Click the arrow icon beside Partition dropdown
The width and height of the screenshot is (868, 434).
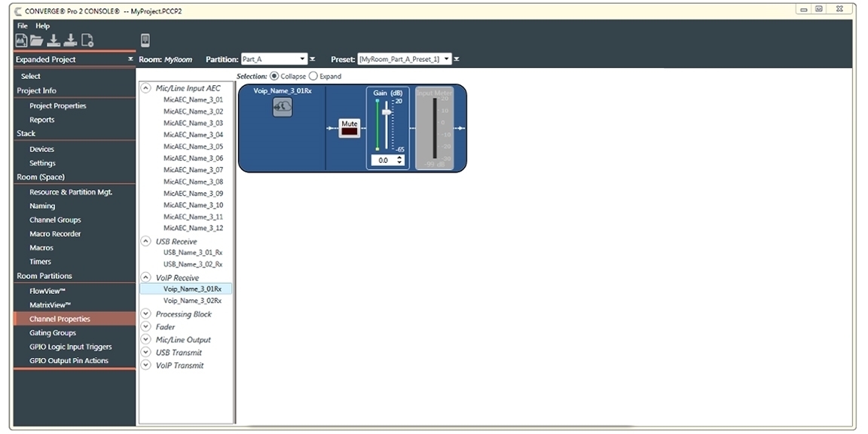[x=313, y=60]
